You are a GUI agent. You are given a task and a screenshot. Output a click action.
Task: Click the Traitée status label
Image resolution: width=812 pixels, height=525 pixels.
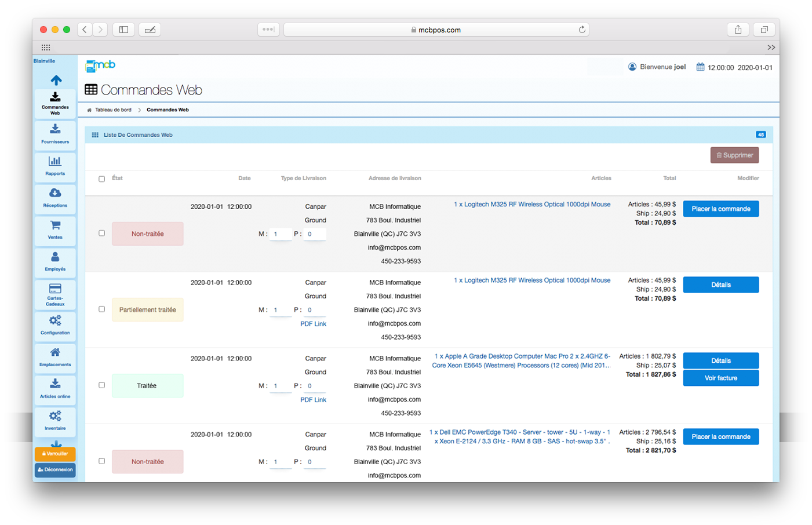pos(147,386)
